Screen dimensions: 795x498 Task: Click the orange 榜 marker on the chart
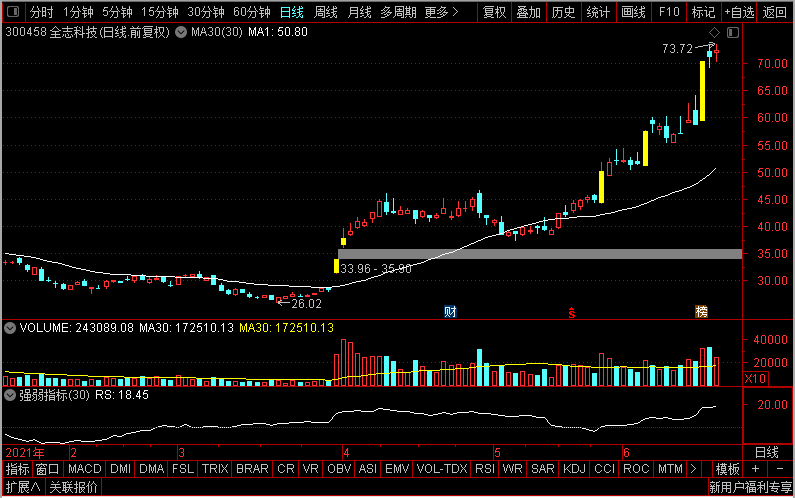click(x=701, y=311)
